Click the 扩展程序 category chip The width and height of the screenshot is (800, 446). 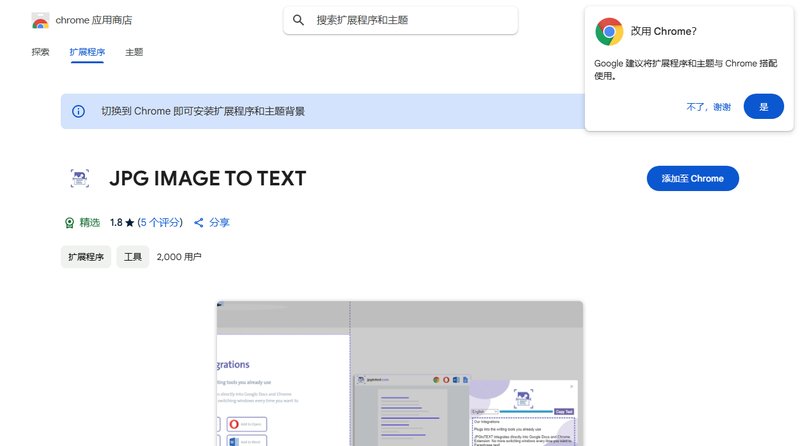[x=86, y=257]
